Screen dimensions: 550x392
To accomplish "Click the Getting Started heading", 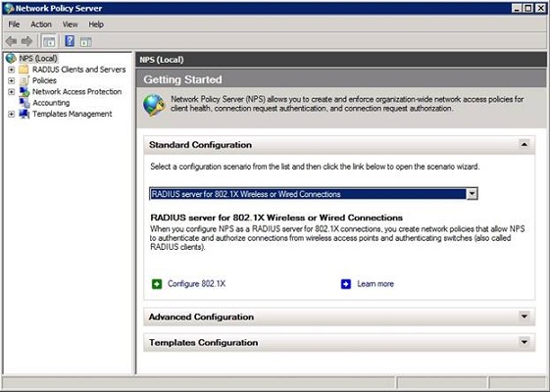I will tap(182, 79).
